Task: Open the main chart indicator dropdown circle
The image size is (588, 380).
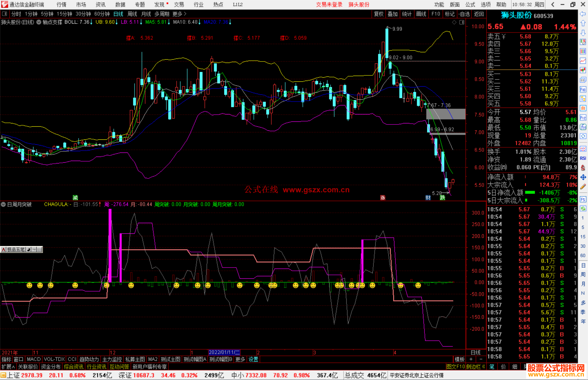Action: click(x=39, y=22)
